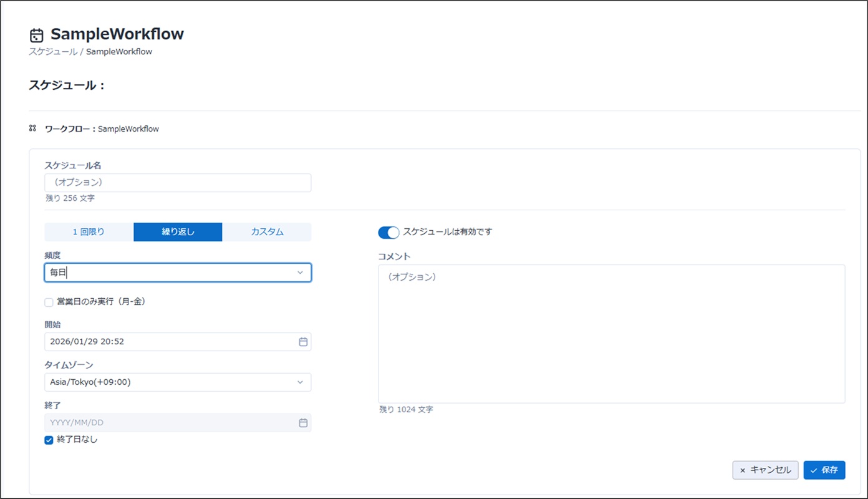Image resolution: width=868 pixels, height=499 pixels.
Task: Click the calendar icon beside SampleWorkflow title
Action: 37,35
